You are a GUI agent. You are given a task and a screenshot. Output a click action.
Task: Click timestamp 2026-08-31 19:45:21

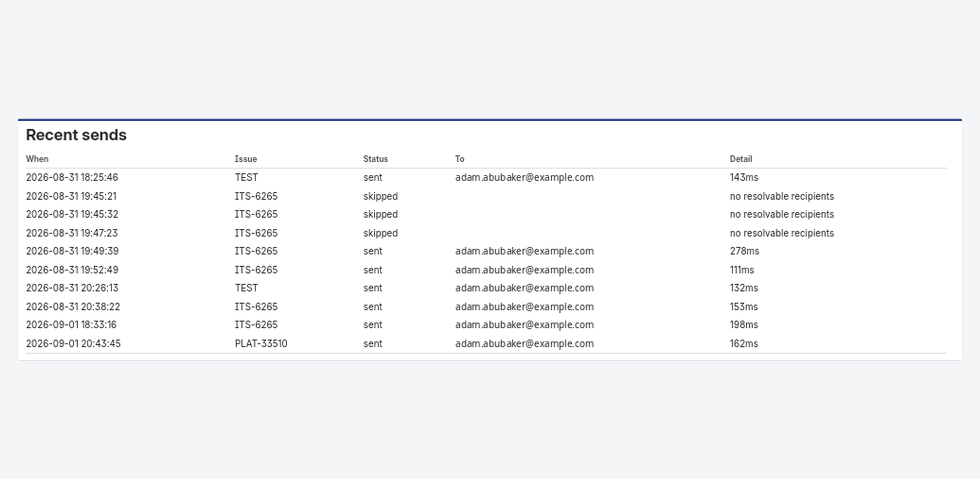tap(71, 196)
